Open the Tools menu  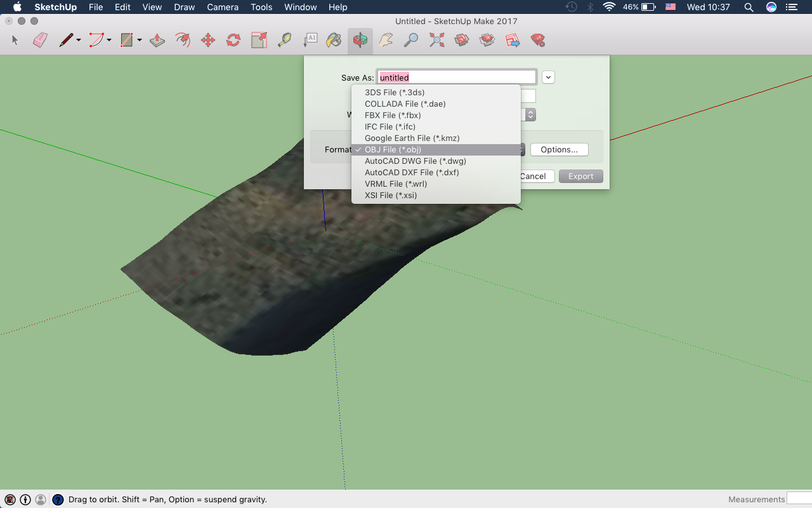tap(261, 7)
